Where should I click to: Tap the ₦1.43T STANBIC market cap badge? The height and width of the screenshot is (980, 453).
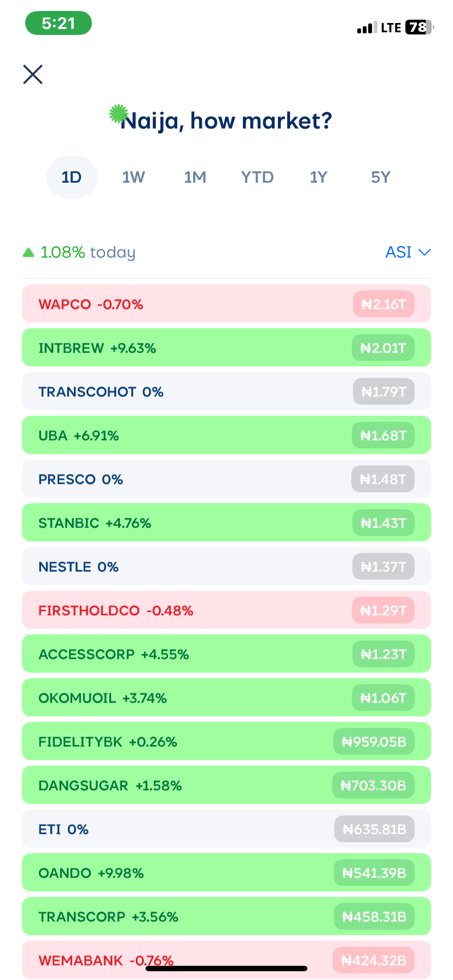pyautogui.click(x=383, y=523)
